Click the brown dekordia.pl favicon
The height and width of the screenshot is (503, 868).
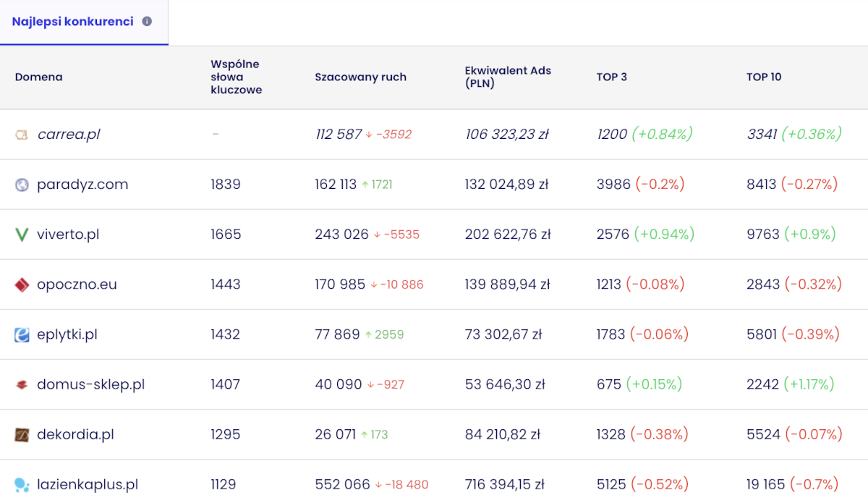(x=22, y=434)
